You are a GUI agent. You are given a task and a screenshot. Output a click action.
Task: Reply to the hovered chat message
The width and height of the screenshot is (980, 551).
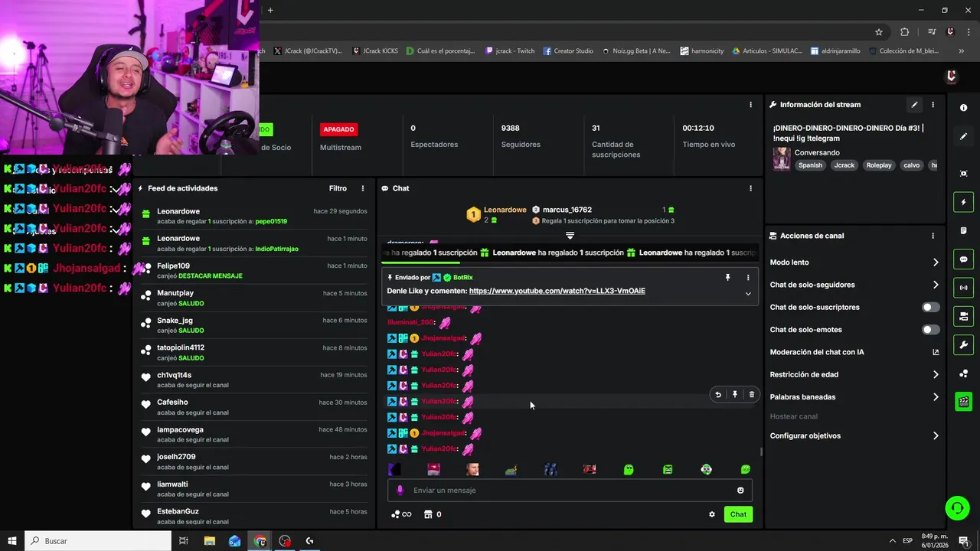pos(717,395)
